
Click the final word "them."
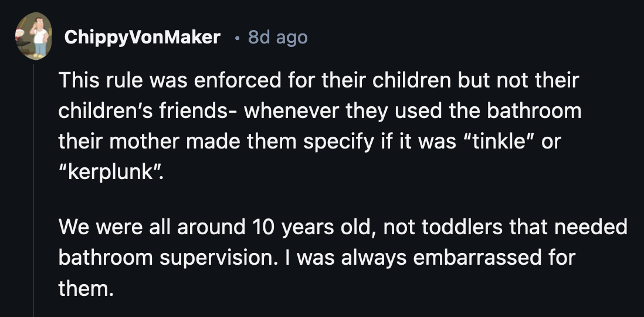84,288
